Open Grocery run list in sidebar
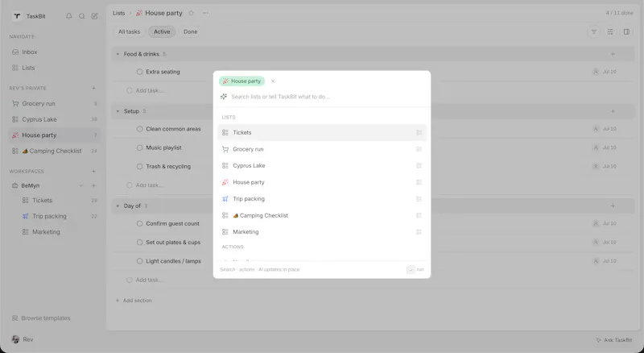Viewport: 644px width, 353px height. click(x=54, y=104)
